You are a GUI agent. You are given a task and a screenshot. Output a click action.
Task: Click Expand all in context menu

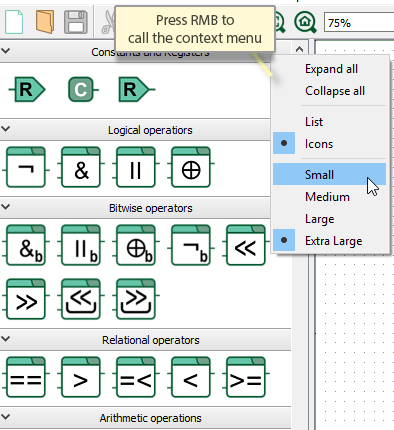(x=329, y=69)
